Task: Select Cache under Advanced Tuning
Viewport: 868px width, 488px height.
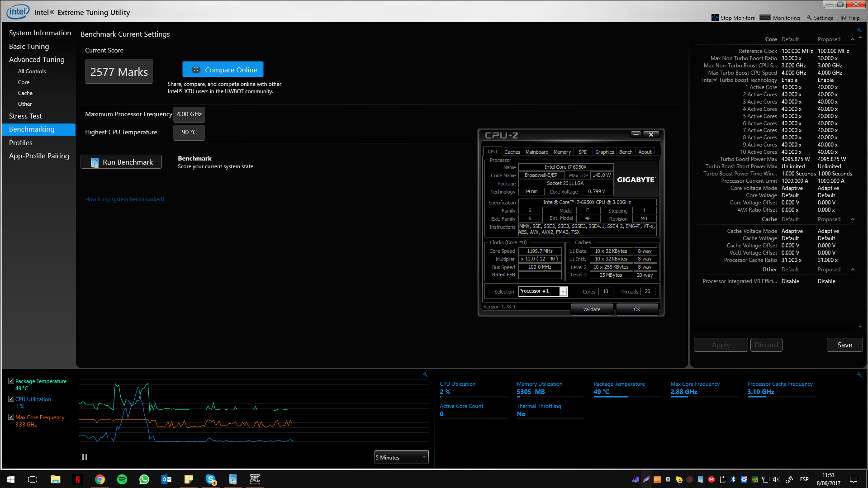Action: point(25,93)
